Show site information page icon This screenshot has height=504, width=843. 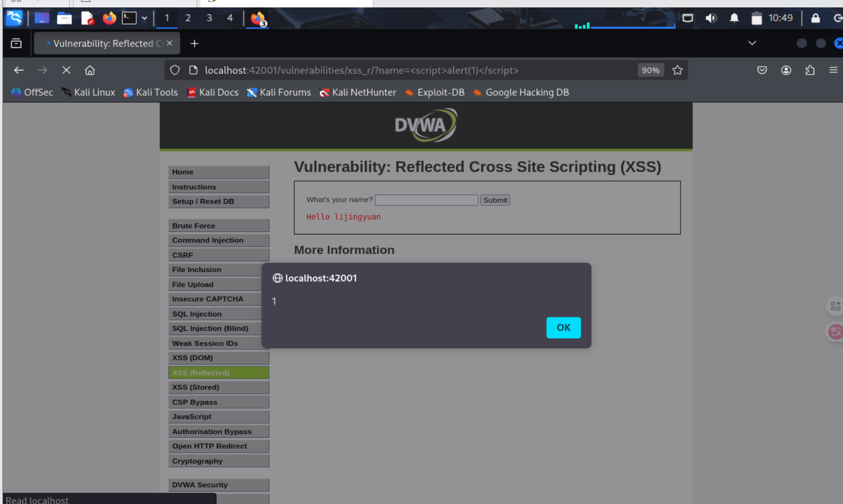coord(194,70)
